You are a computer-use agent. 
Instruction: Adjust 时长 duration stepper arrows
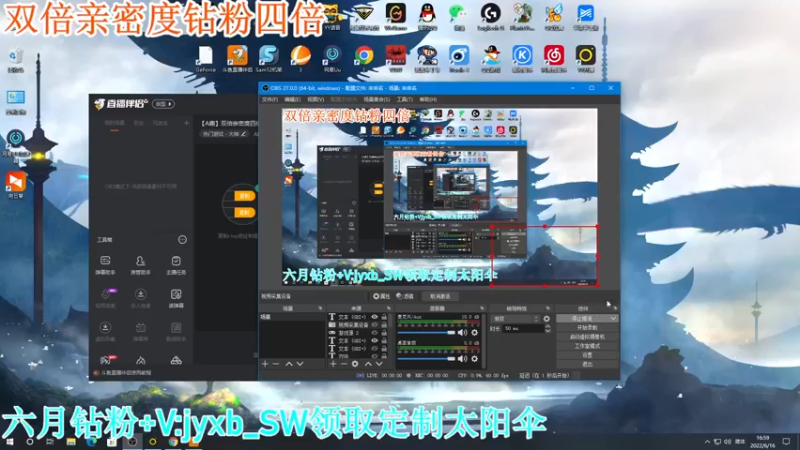click(547, 329)
